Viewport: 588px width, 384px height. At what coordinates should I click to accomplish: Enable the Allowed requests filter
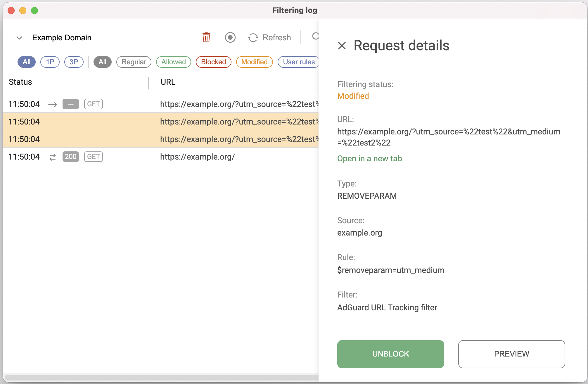[x=173, y=62]
